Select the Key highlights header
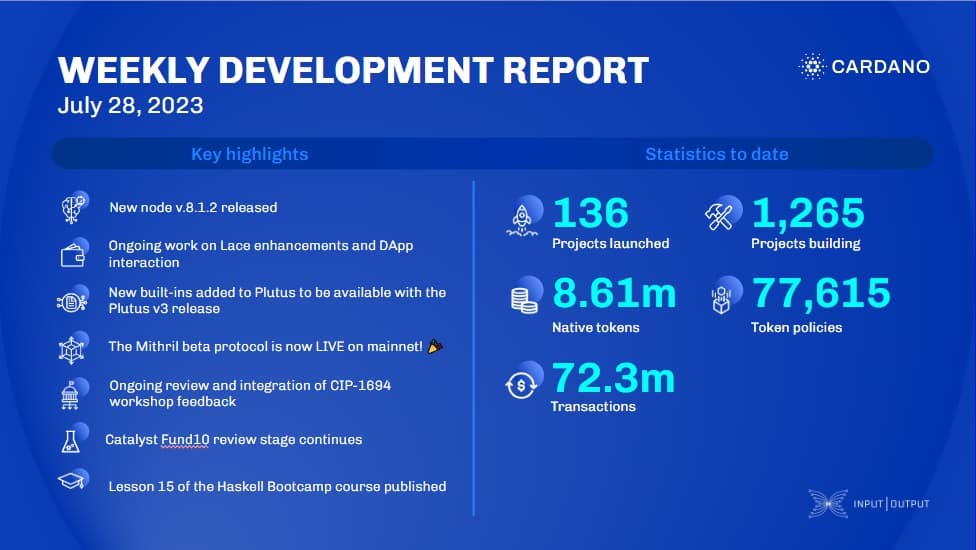Screen dimensions: 976x550 [249, 154]
